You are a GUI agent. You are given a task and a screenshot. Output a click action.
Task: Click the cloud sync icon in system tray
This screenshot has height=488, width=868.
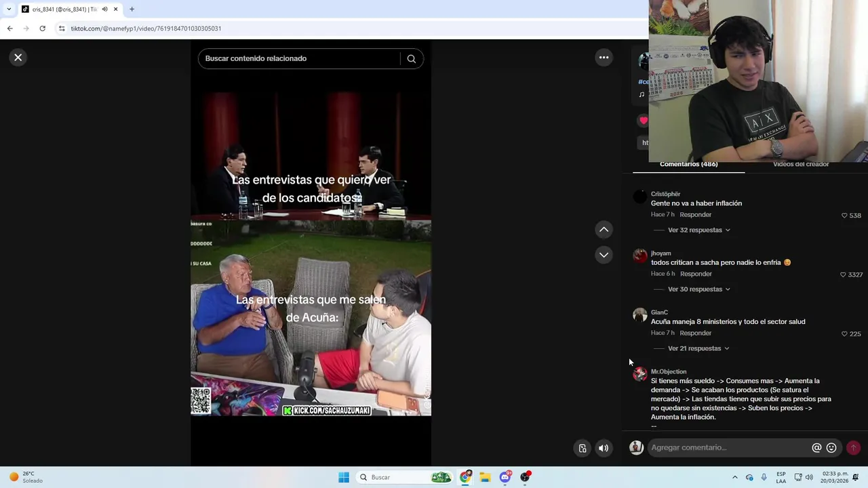(x=749, y=477)
